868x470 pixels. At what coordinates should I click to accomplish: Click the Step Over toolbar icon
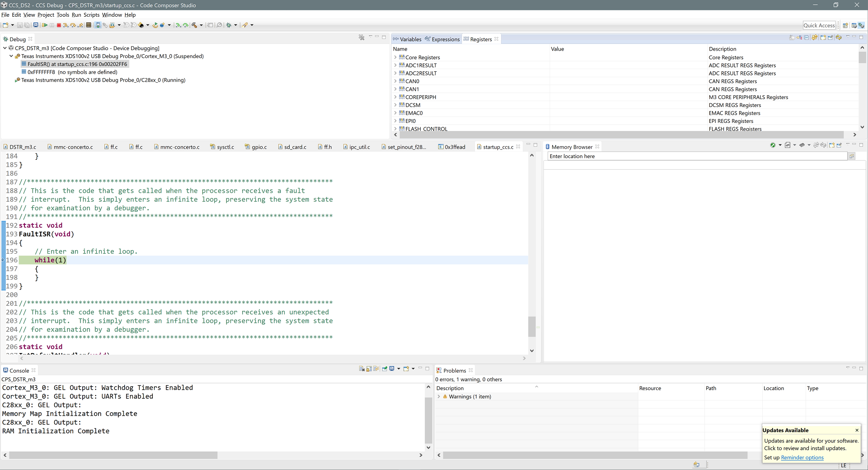[x=73, y=25]
